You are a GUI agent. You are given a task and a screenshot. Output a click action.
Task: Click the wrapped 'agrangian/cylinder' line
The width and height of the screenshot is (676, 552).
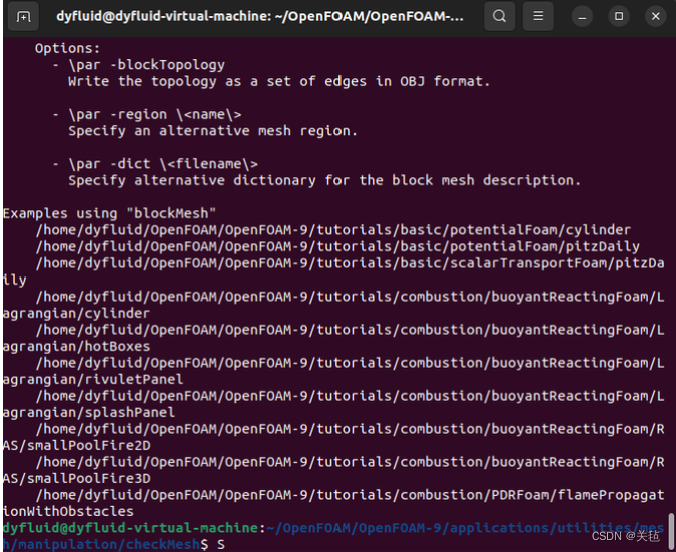pyautogui.click(x=76, y=314)
